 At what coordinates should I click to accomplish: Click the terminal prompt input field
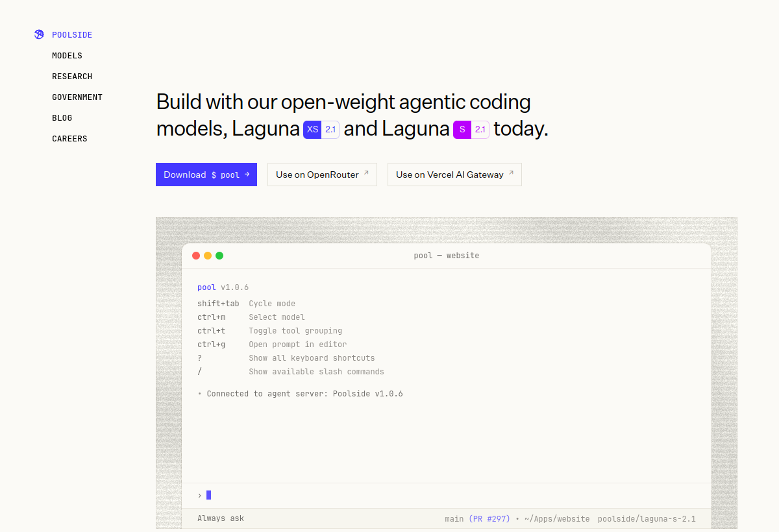pyautogui.click(x=447, y=495)
